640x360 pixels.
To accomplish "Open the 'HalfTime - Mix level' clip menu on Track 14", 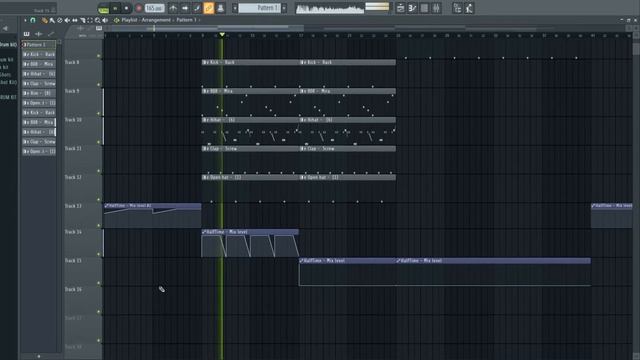I will [x=204, y=232].
